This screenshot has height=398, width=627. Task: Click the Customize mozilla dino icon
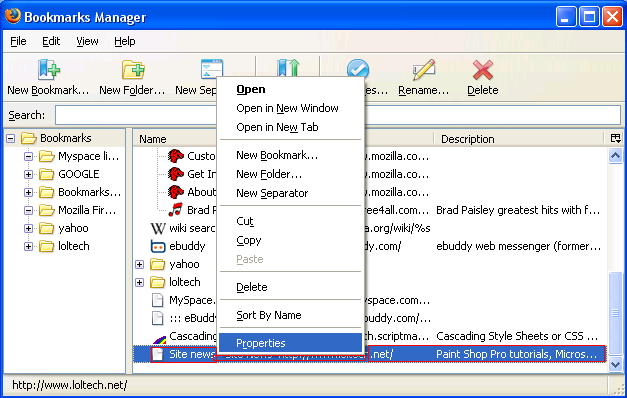pyautogui.click(x=176, y=156)
